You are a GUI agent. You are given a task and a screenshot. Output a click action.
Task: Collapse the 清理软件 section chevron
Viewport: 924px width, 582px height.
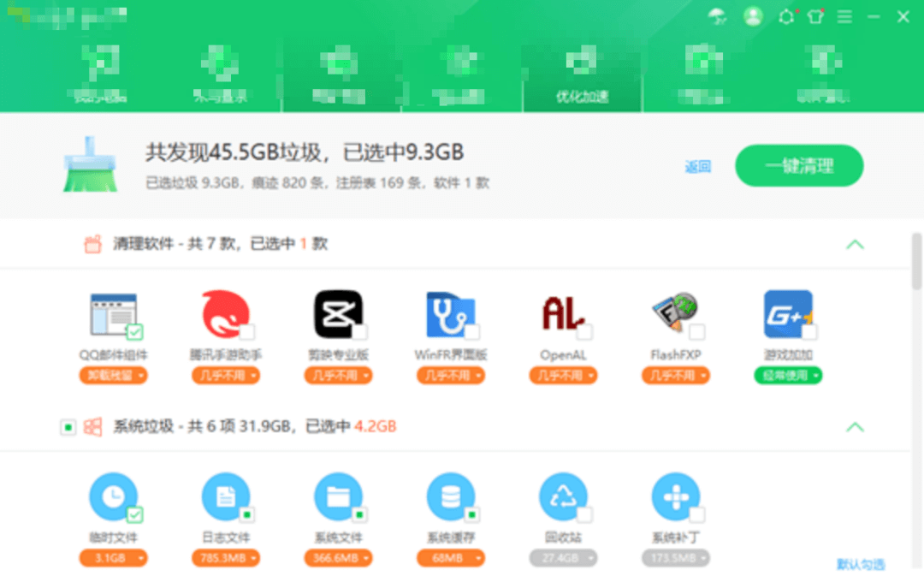(854, 244)
